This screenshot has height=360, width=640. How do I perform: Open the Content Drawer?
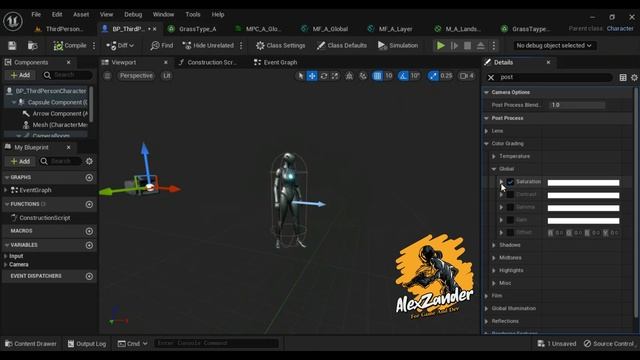coord(31,344)
